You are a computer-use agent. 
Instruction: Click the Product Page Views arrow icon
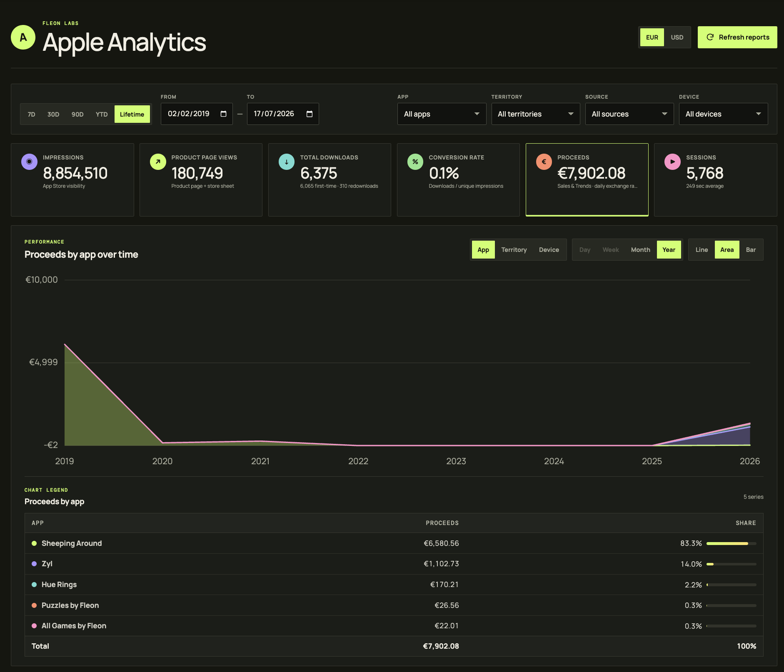pos(158,162)
